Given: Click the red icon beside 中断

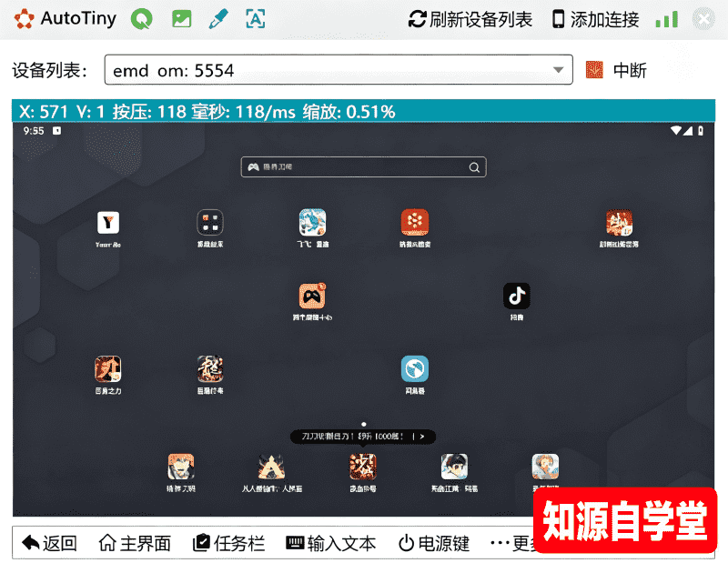Looking at the screenshot, I should point(594,70).
